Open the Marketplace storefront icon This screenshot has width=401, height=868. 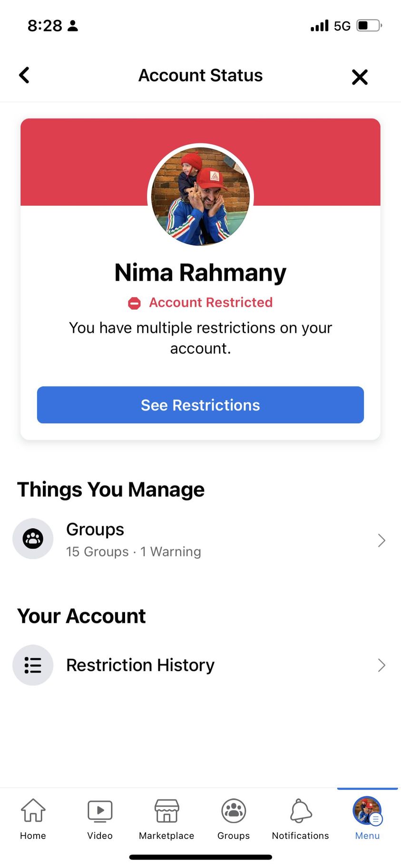166,811
